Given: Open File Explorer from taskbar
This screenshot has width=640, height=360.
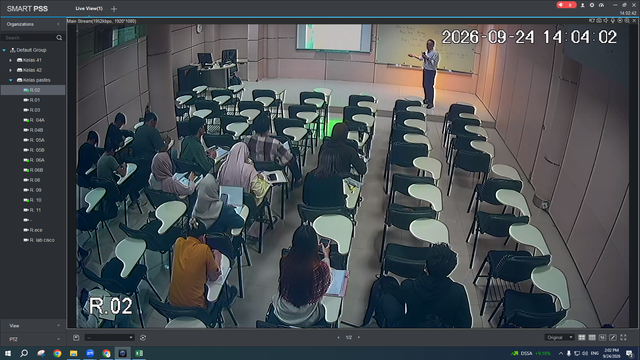Looking at the screenshot, I should pos(73,353).
